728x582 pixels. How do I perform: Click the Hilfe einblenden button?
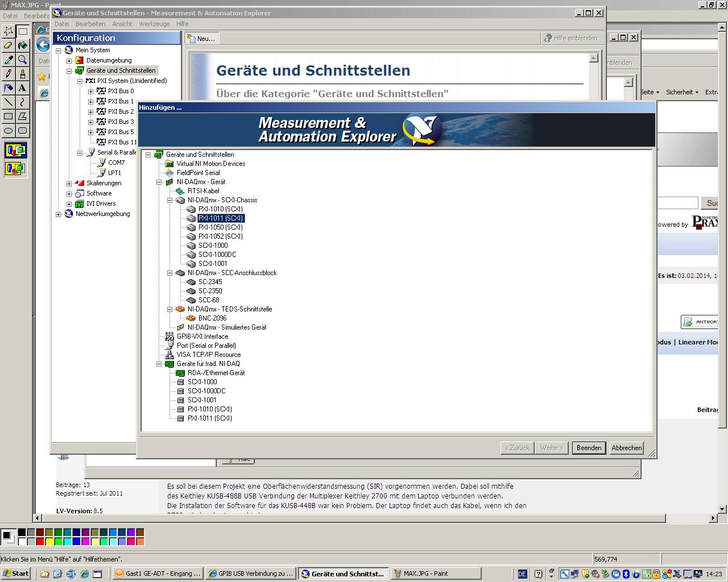[570, 38]
